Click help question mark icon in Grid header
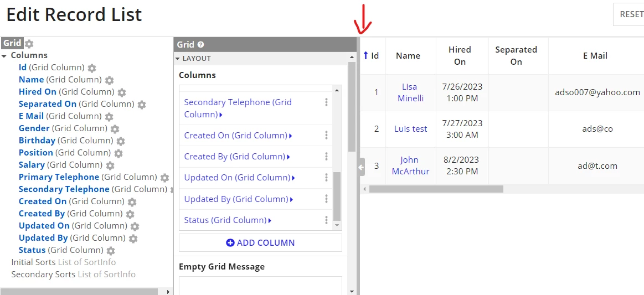Screen dimensions: 644x295 (x=201, y=45)
